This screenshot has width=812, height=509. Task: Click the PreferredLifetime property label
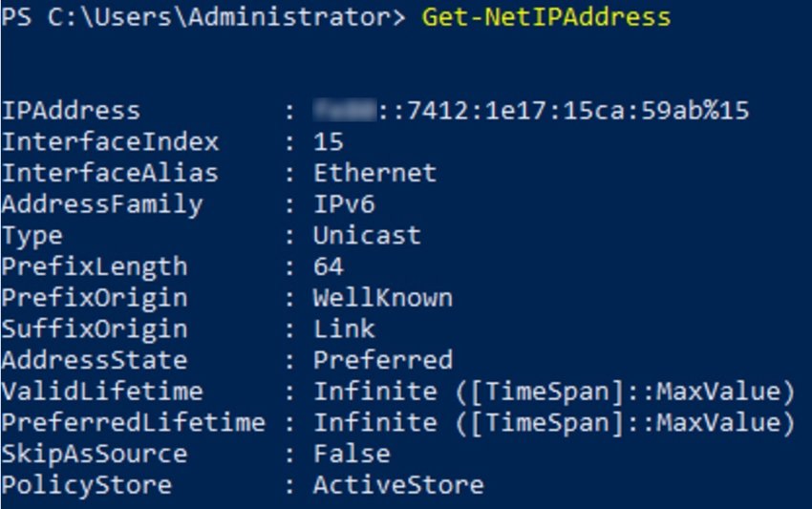point(133,422)
